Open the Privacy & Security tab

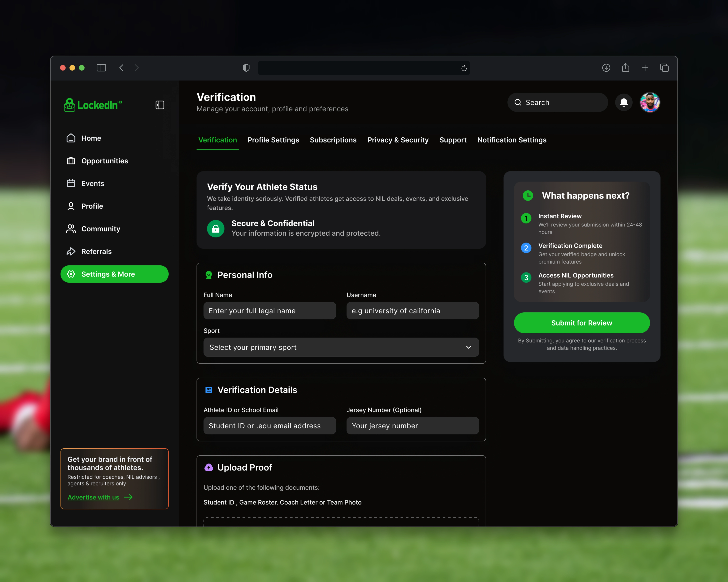(398, 140)
